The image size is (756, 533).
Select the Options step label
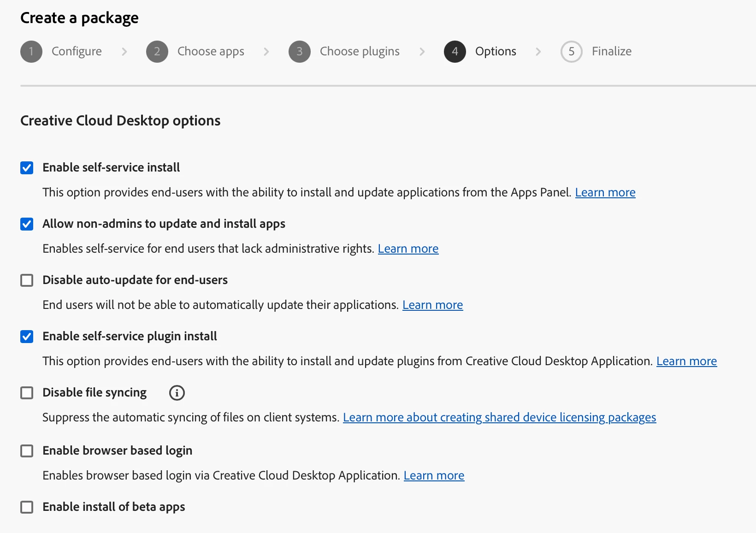pyautogui.click(x=496, y=51)
